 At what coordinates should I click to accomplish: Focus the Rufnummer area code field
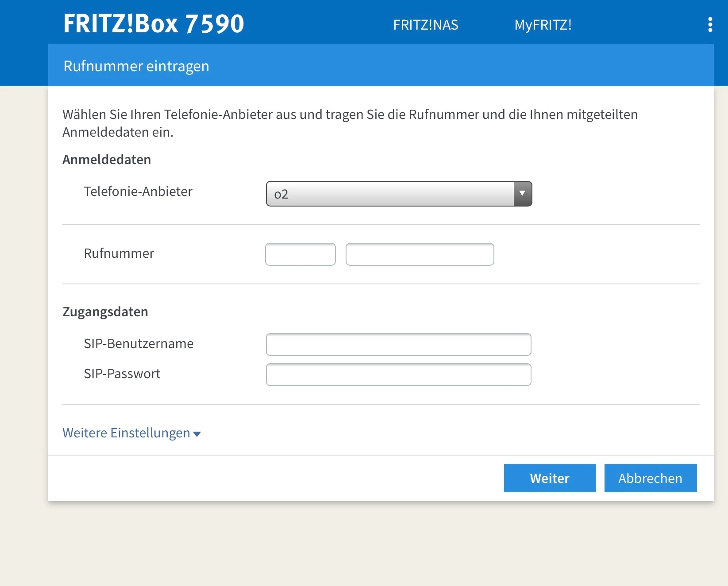(300, 254)
